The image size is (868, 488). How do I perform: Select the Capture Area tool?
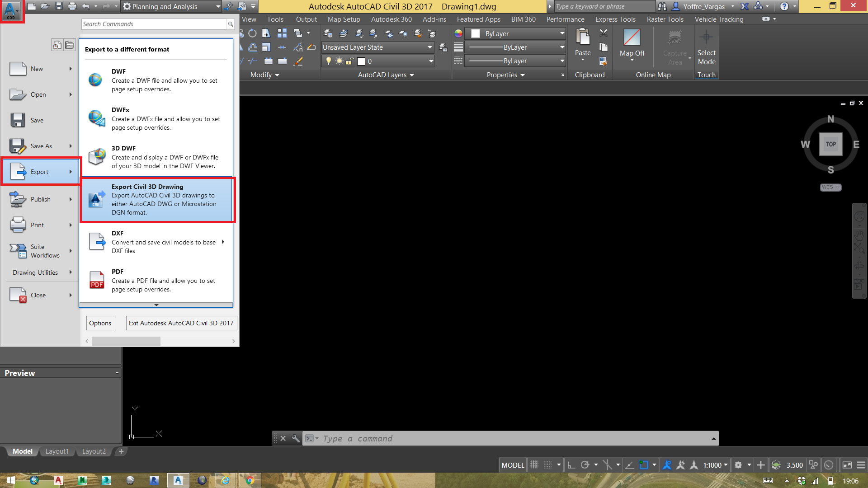point(674,45)
